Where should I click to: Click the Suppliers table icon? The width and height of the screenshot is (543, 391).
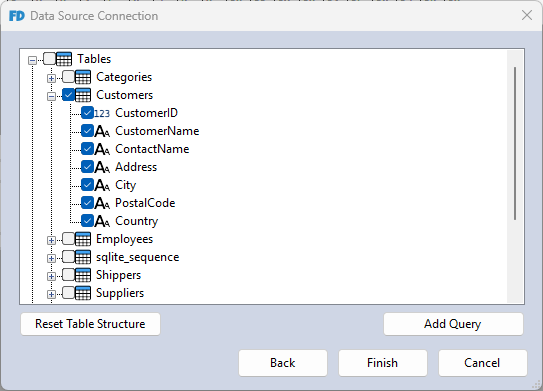(83, 293)
